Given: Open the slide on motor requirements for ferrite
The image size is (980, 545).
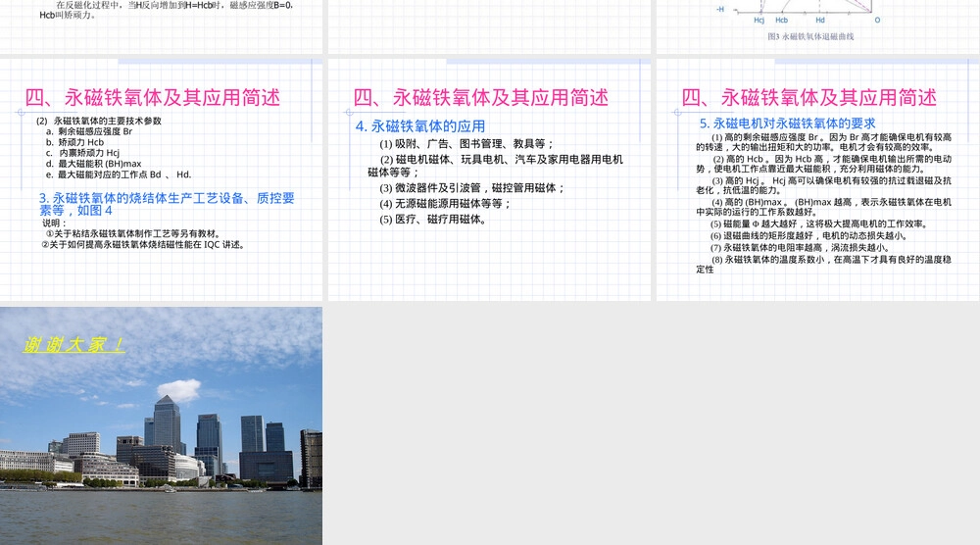Looking at the screenshot, I should coord(818,180).
